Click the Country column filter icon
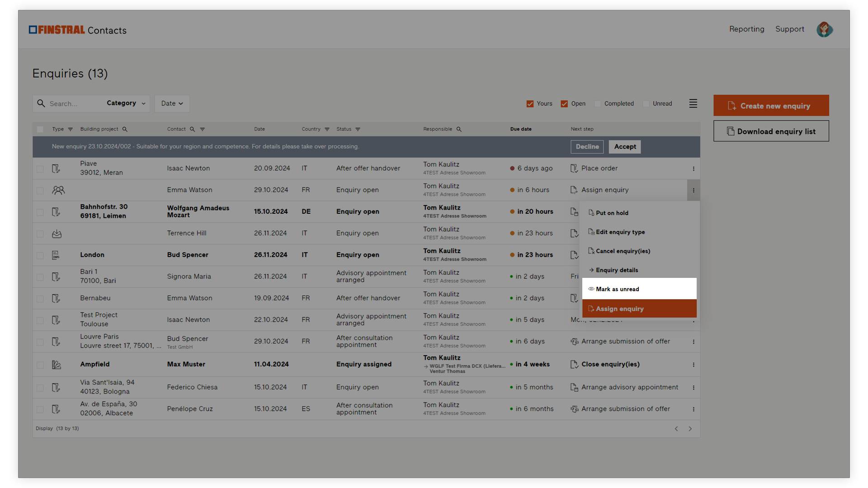 pyautogui.click(x=327, y=129)
